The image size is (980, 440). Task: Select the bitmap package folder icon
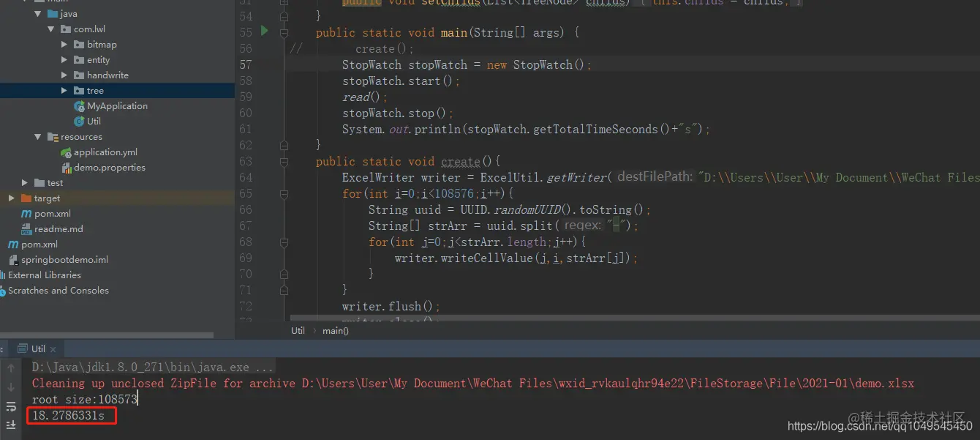click(x=79, y=45)
